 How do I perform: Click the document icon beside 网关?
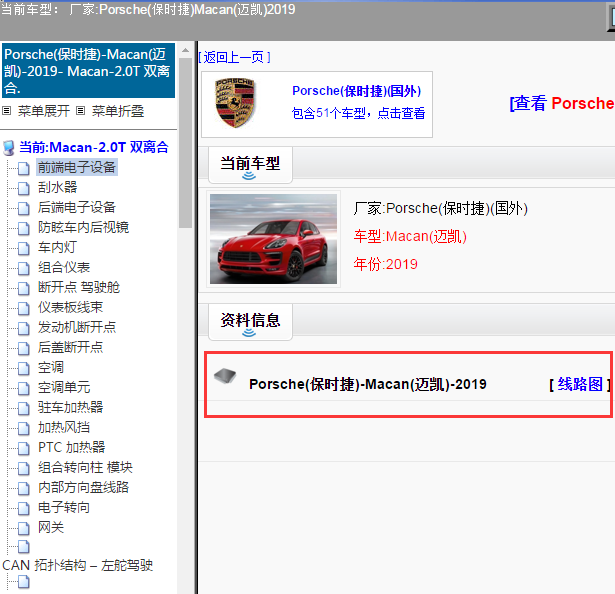tap(24, 528)
